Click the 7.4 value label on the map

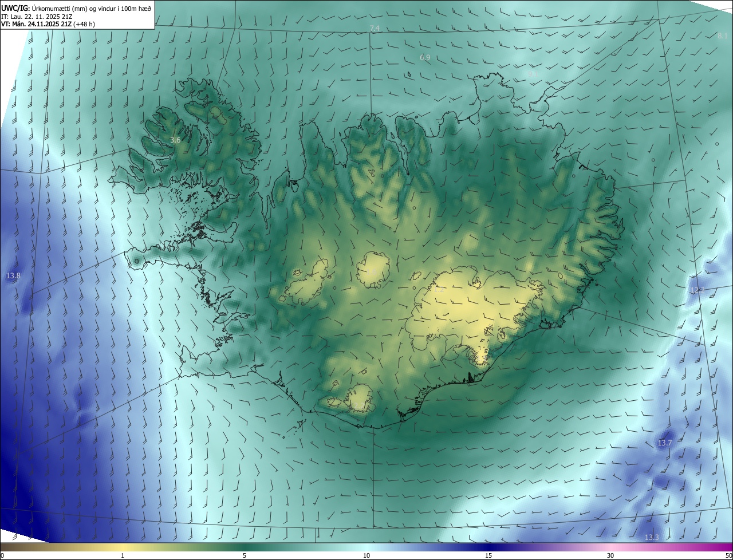coord(375,29)
